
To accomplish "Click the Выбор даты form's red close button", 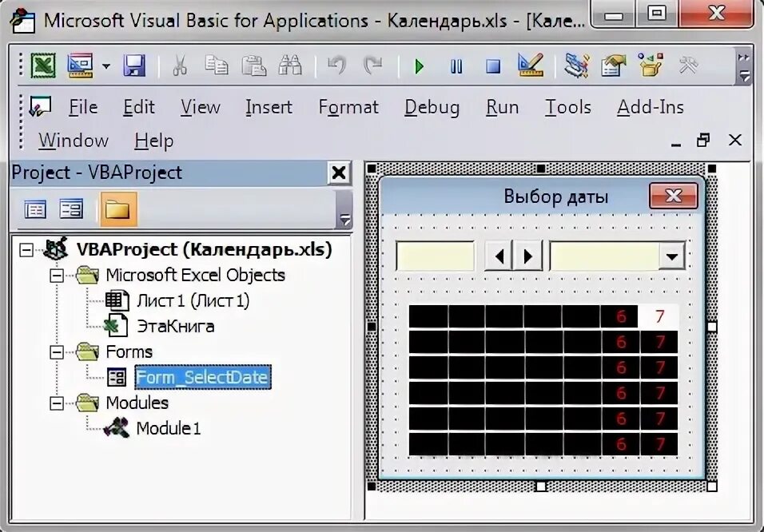I will [674, 196].
